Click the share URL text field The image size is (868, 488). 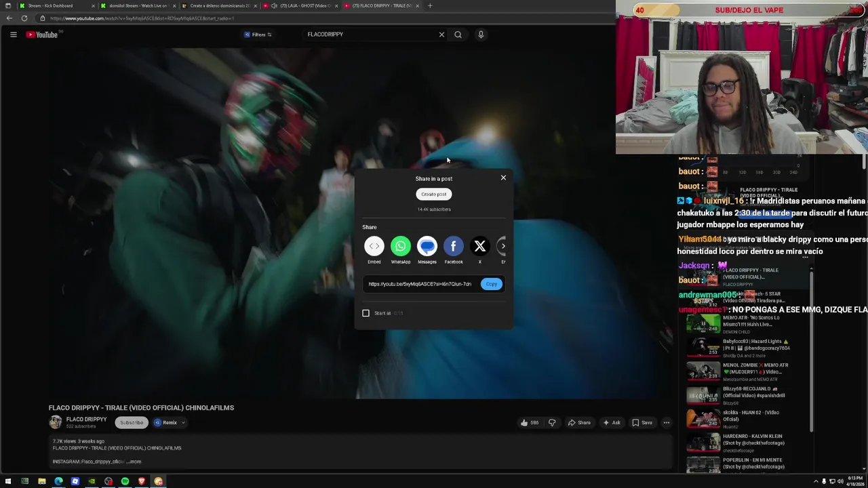[420, 284]
